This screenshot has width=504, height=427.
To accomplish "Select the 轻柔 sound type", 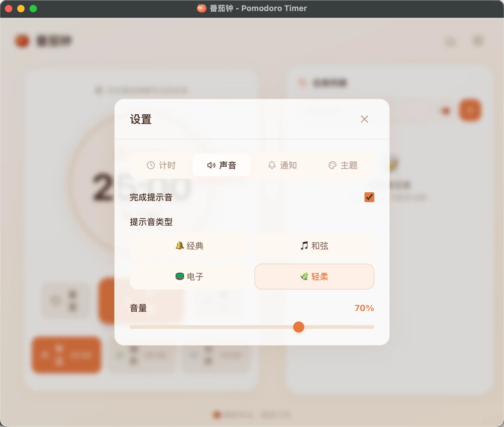I will [x=314, y=277].
